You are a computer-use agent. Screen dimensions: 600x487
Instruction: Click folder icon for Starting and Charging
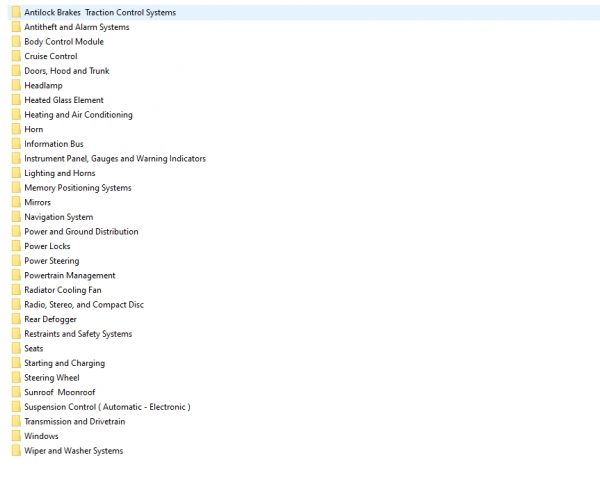[16, 363]
